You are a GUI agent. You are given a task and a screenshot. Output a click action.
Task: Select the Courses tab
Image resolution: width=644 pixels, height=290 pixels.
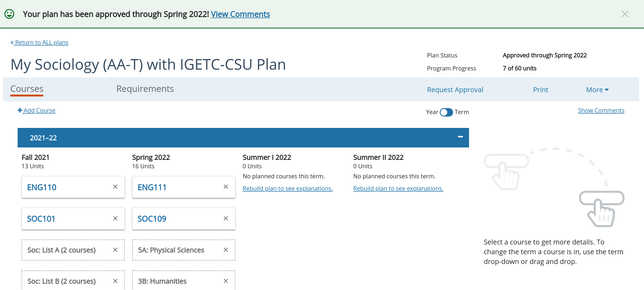point(27,89)
